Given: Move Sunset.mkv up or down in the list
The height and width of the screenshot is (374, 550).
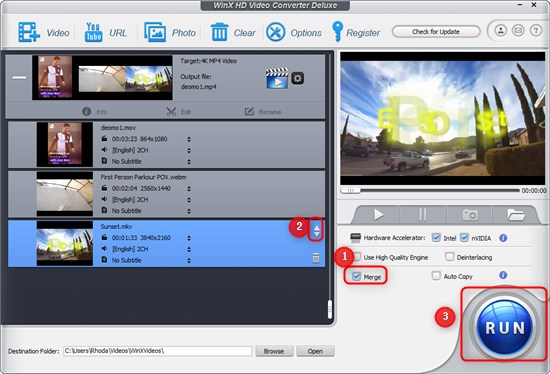Looking at the screenshot, I should pos(316,230).
